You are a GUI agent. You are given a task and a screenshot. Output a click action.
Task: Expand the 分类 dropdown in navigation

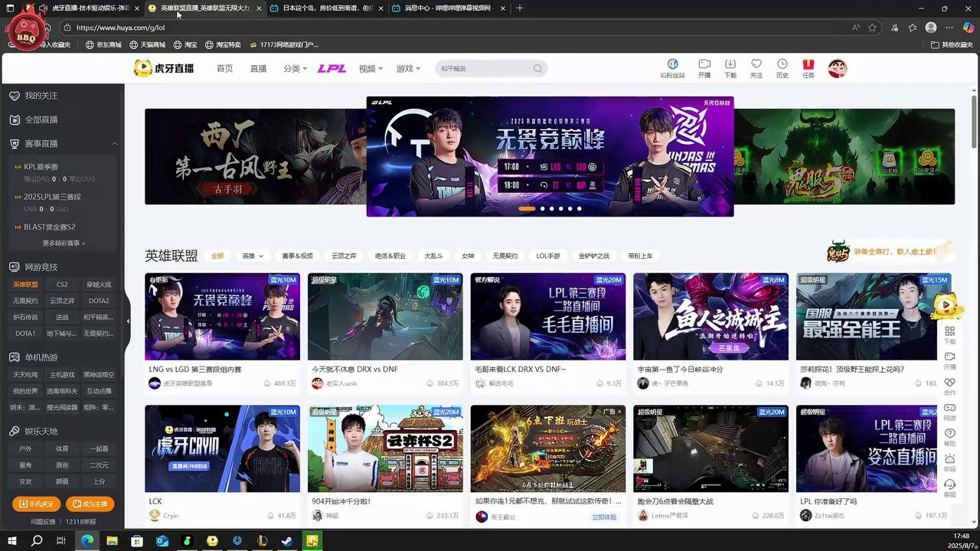click(295, 69)
